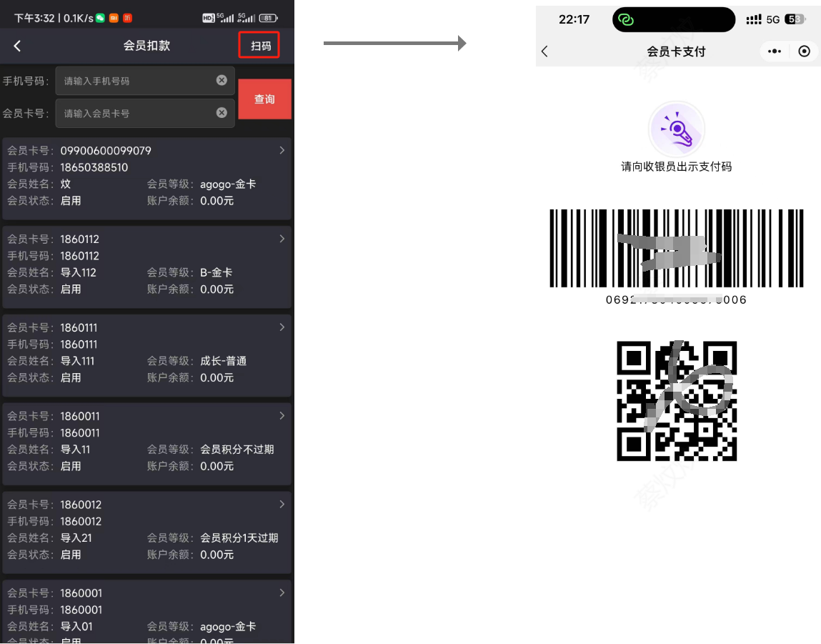
Task: Select member level 会员积分1天过期
Action: click(x=239, y=538)
